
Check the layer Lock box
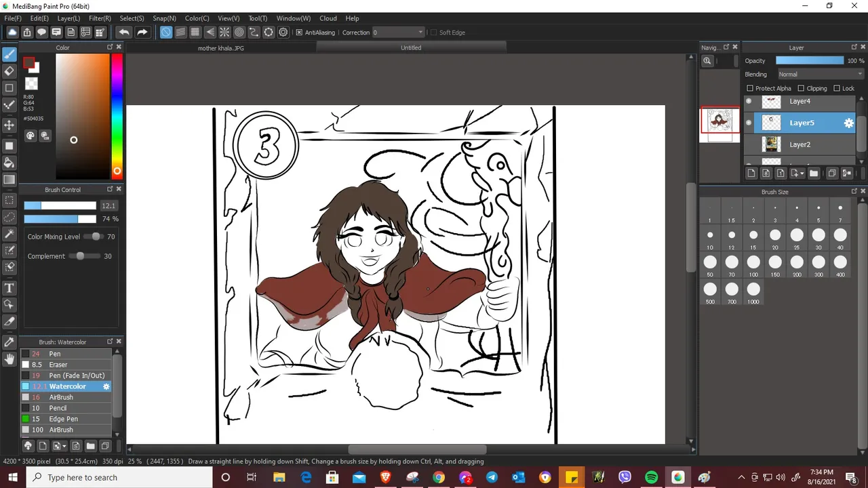coord(836,88)
